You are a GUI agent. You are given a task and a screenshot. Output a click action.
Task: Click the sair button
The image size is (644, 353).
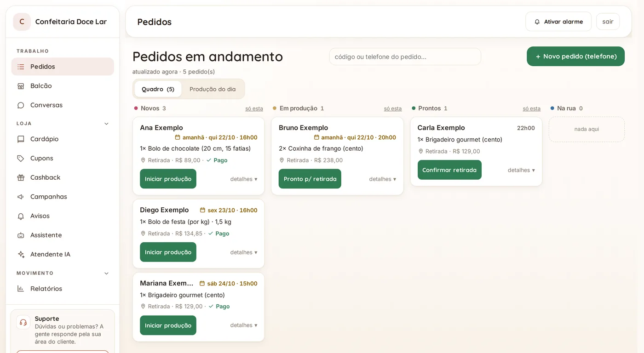(608, 22)
